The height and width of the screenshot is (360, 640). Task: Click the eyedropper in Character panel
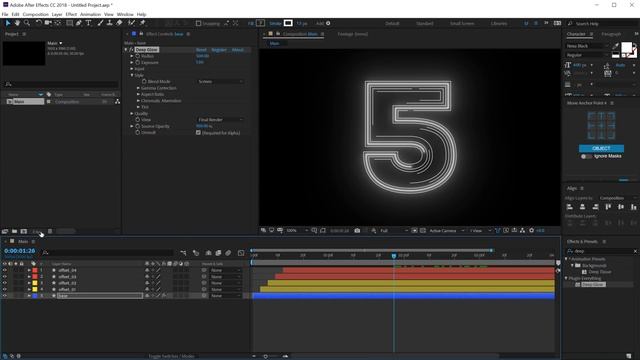coord(615,46)
